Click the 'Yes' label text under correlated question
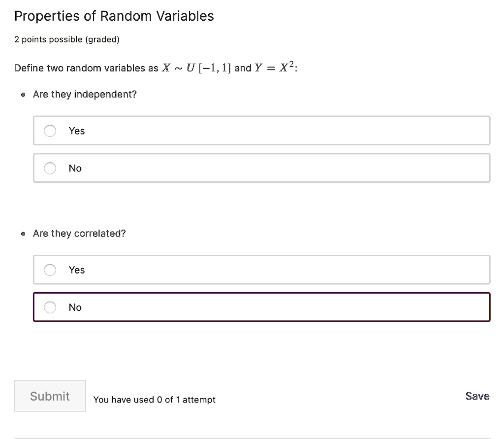 tap(77, 270)
